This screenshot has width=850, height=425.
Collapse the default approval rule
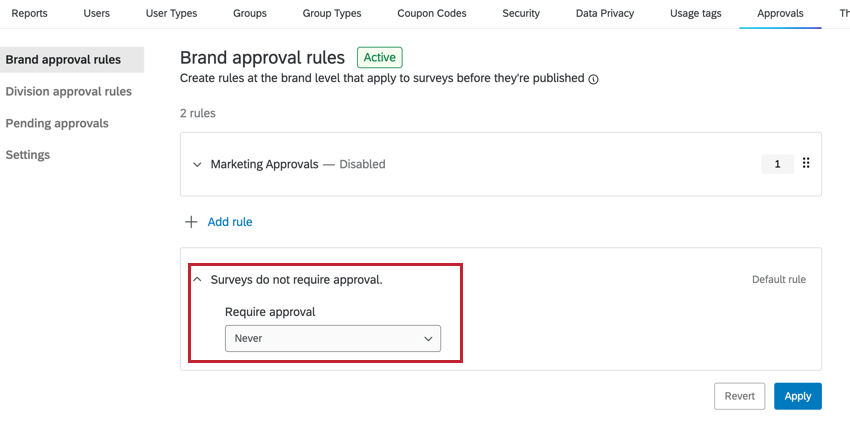197,280
